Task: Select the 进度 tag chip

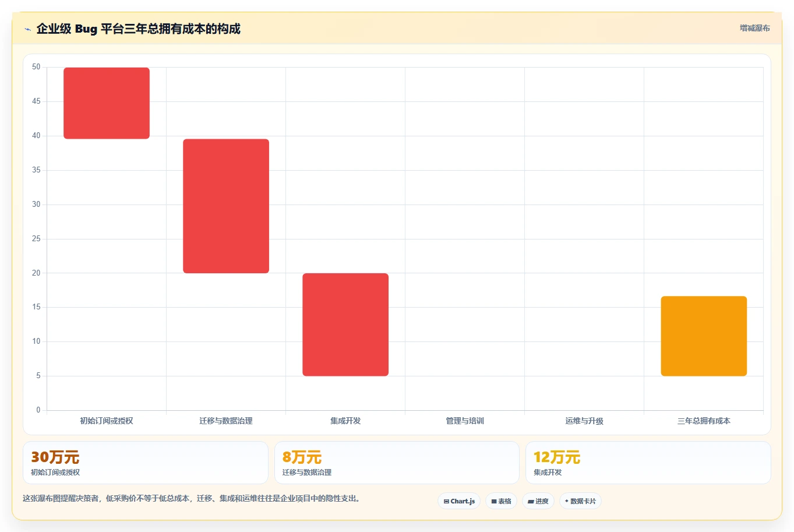Action: (x=538, y=501)
